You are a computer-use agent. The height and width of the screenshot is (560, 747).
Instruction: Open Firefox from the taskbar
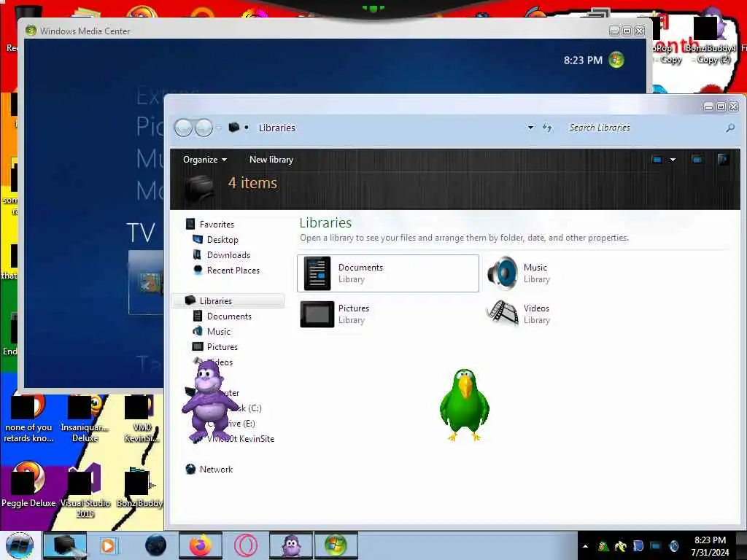click(201, 545)
